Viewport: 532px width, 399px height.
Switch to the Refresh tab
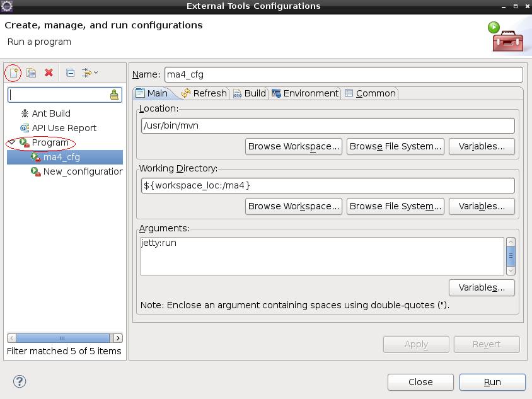[204, 93]
